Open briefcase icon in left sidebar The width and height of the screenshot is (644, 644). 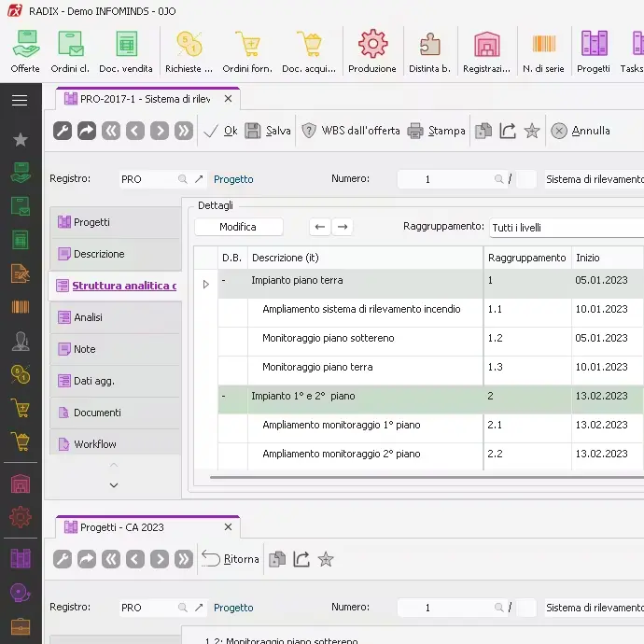21,627
